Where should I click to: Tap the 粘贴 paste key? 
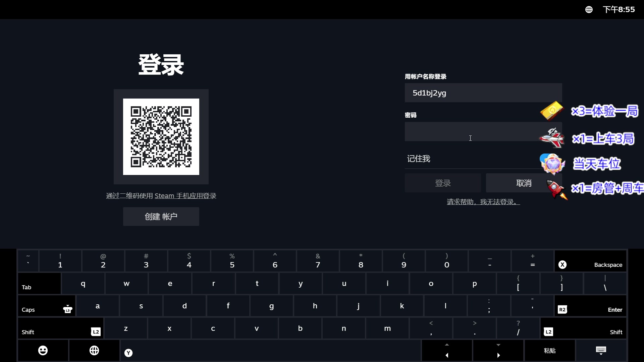549,351
